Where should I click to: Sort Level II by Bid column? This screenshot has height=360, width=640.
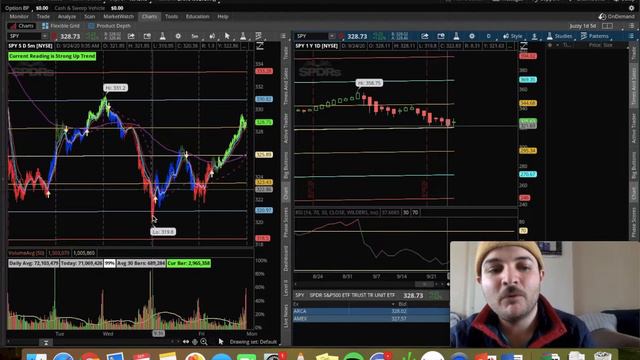pos(402,304)
